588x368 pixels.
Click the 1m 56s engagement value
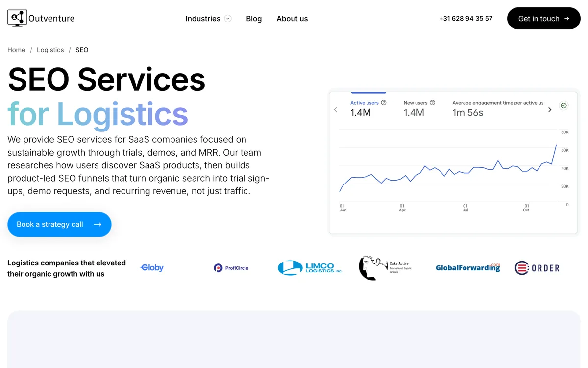pos(468,113)
